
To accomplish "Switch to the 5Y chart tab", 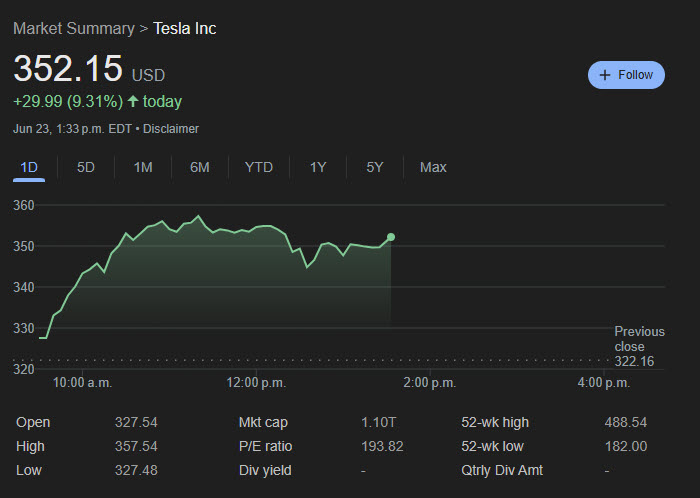I will coord(375,167).
